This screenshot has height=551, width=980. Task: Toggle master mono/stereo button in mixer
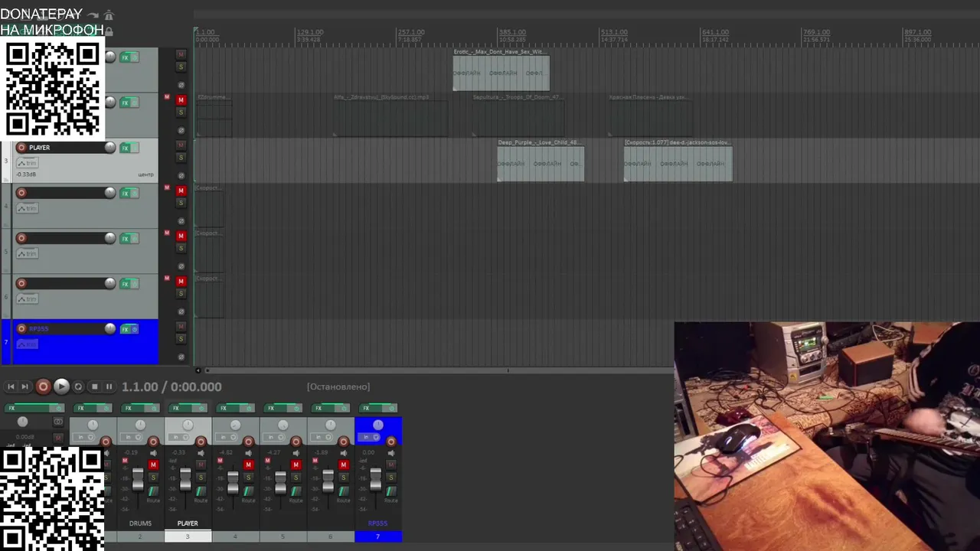[58, 422]
